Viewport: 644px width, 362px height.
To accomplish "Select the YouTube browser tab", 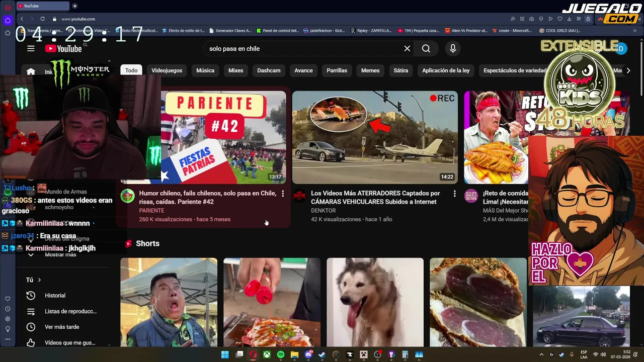I will pos(43,6).
